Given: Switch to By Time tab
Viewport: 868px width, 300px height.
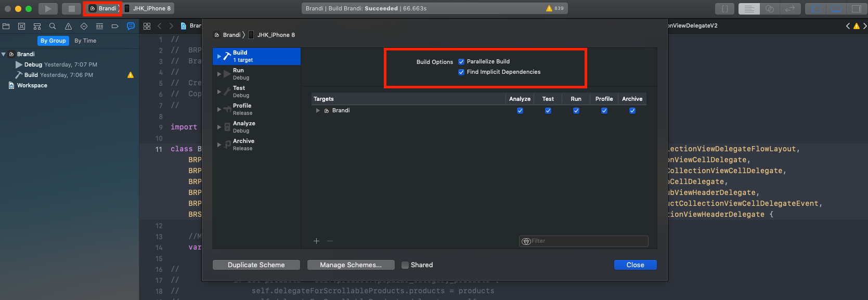Looking at the screenshot, I should (x=85, y=41).
